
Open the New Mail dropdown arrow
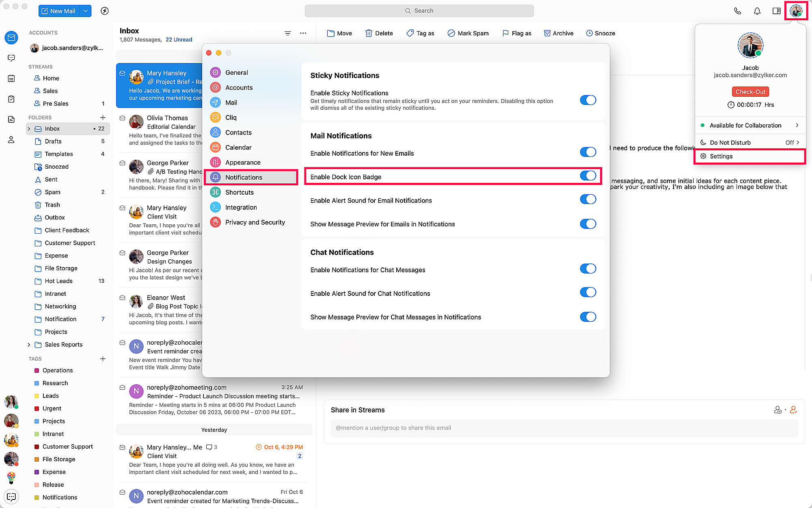point(86,11)
